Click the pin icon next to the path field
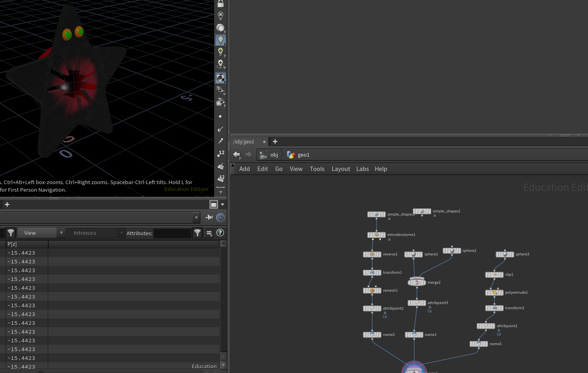Viewport: 588px width, 373px height. 209,218
